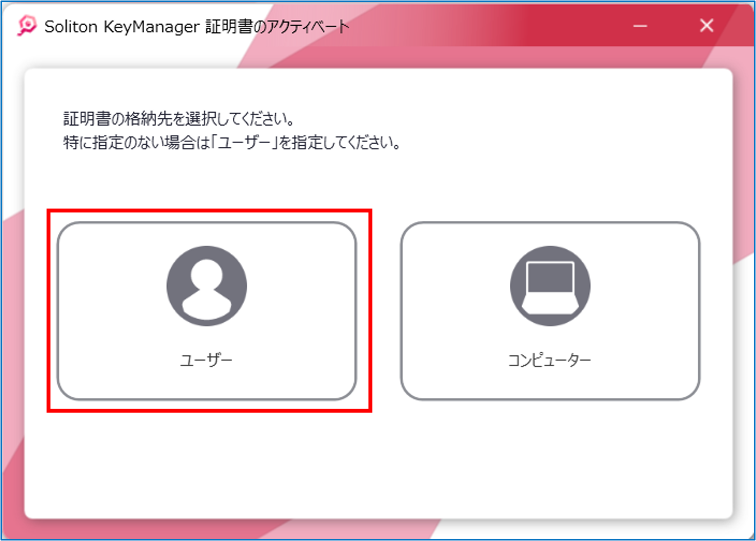Screen dimensions: 756x541
Task: Click the Soliton KeyManager title text
Action: pyautogui.click(x=122, y=26)
